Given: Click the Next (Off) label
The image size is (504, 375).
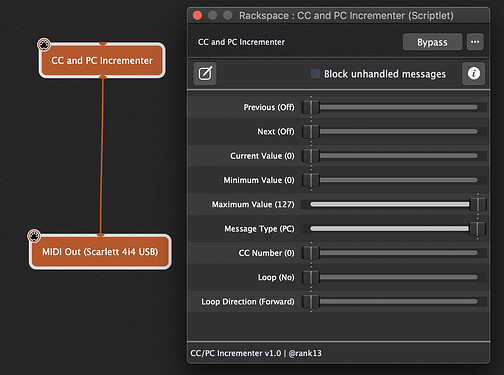Looking at the screenshot, I should point(276,132).
